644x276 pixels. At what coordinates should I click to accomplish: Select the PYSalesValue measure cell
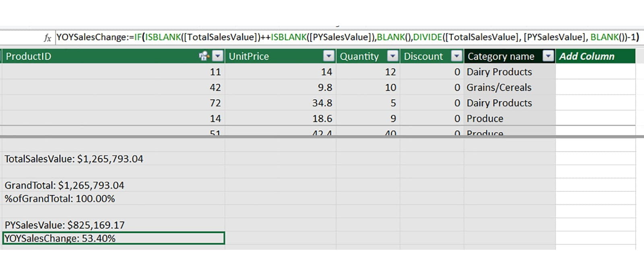pyautogui.click(x=64, y=225)
